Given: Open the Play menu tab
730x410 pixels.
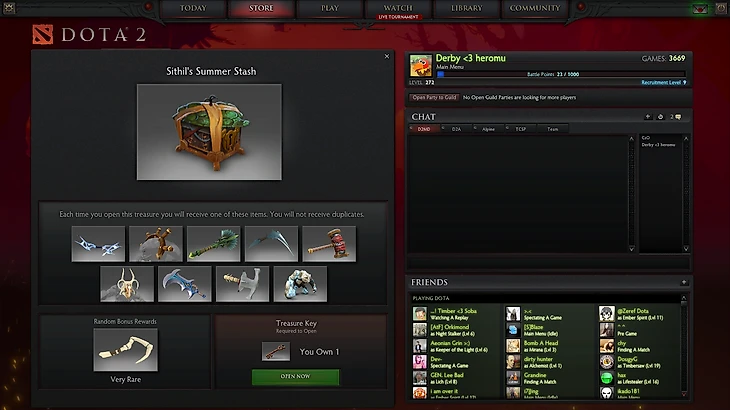Looking at the screenshot, I should click(x=330, y=8).
